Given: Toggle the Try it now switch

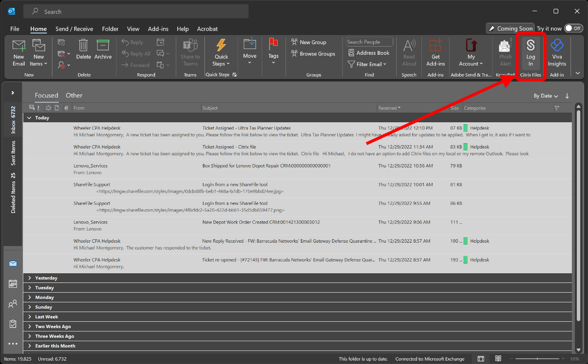Looking at the screenshot, I should (x=573, y=29).
